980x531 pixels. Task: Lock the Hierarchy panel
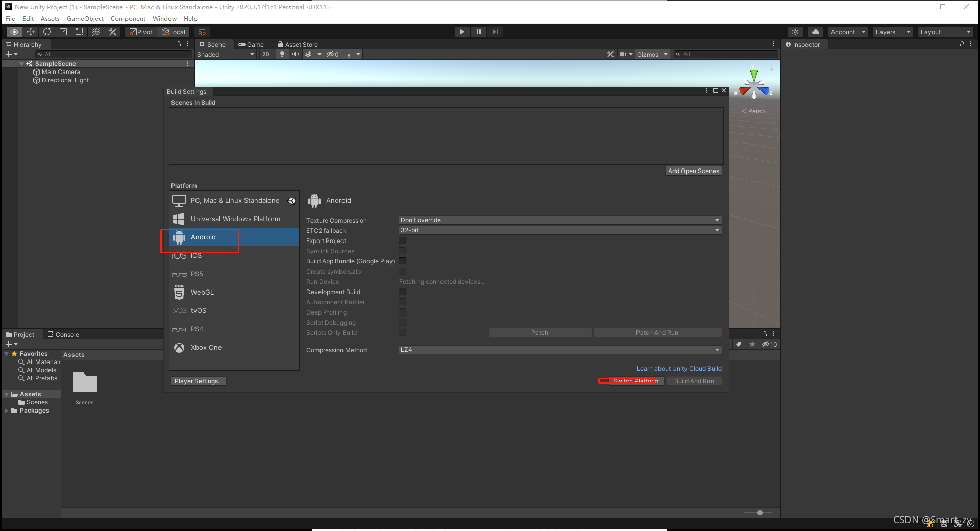(179, 44)
